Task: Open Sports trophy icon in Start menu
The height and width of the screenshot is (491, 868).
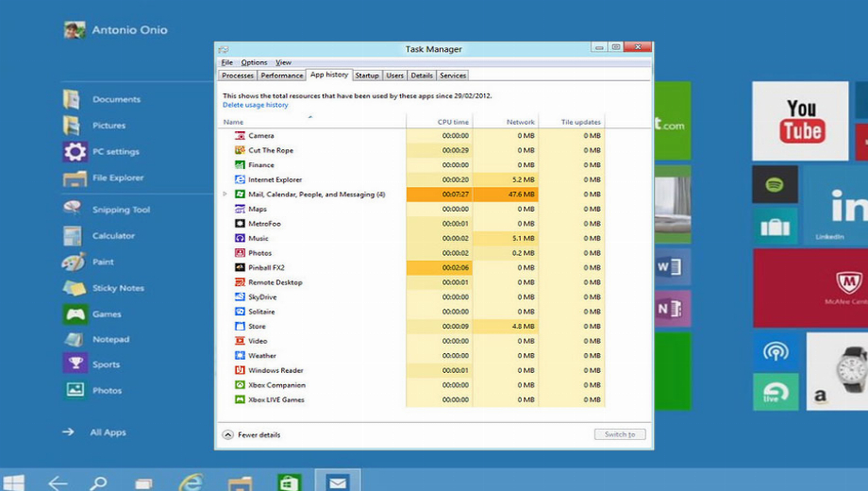Action: [75, 364]
